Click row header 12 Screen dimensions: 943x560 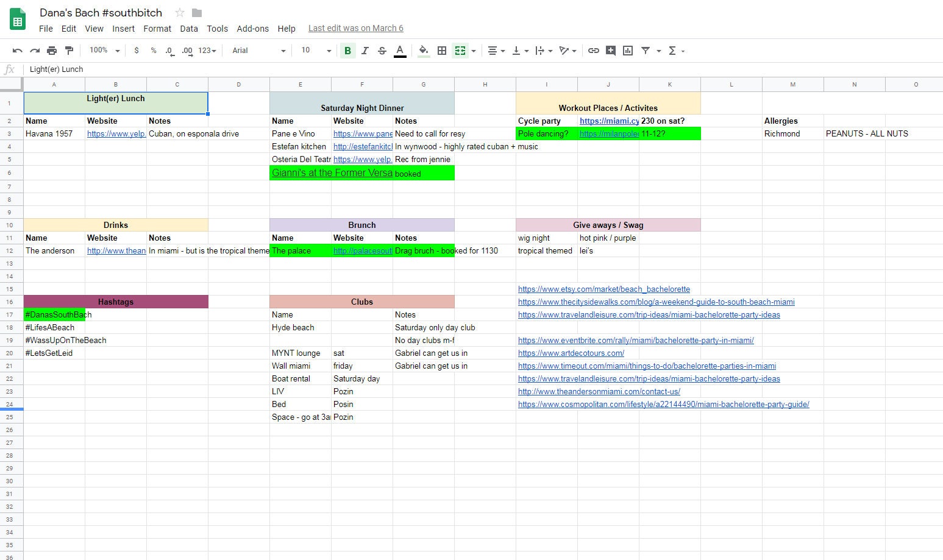(9, 250)
